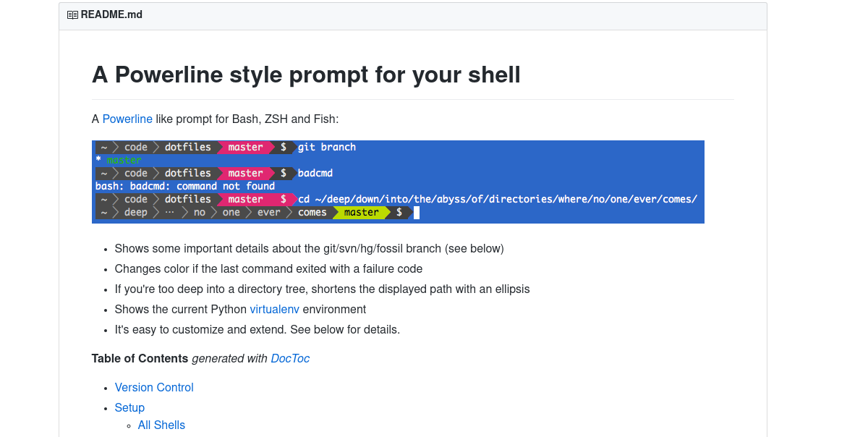Click the bullet about failure code color change

[x=268, y=268]
